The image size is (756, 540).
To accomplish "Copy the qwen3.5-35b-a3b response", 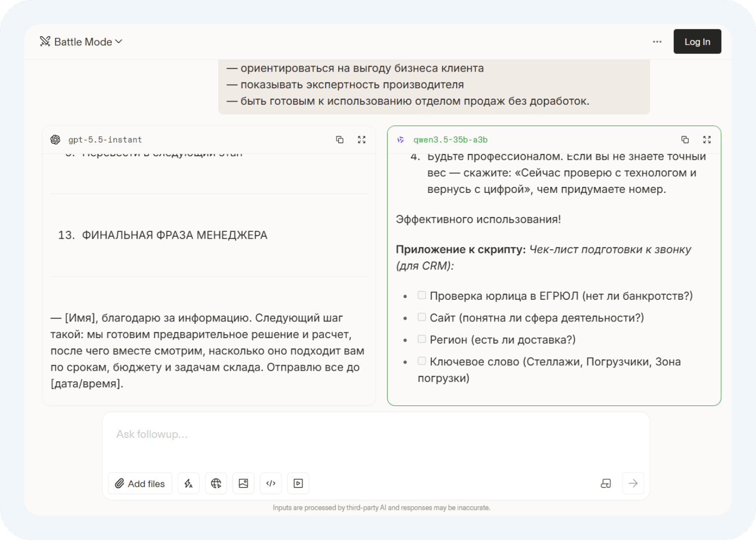I will pos(685,140).
